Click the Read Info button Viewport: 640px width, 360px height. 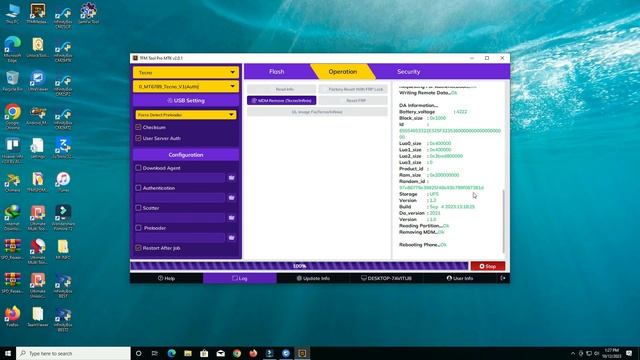(x=281, y=89)
